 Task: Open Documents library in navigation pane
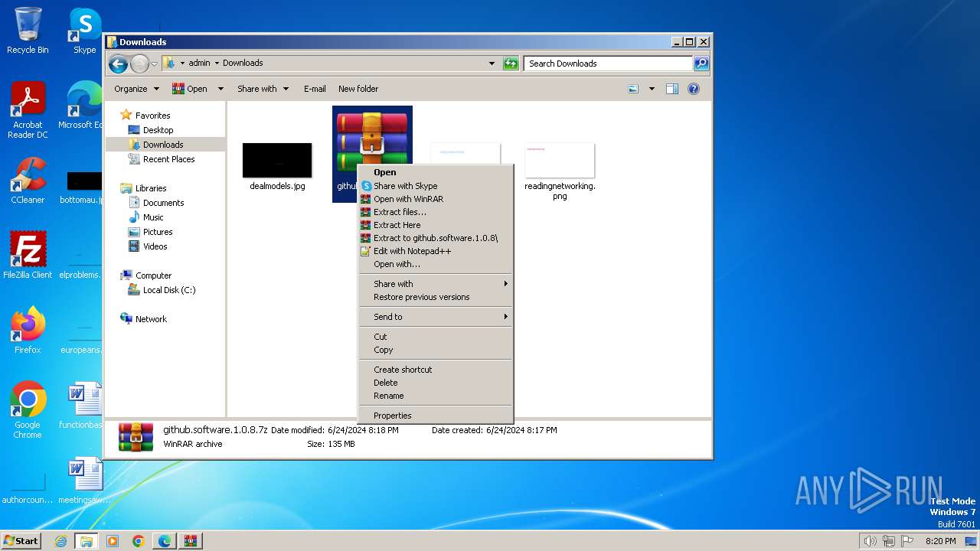tap(163, 203)
